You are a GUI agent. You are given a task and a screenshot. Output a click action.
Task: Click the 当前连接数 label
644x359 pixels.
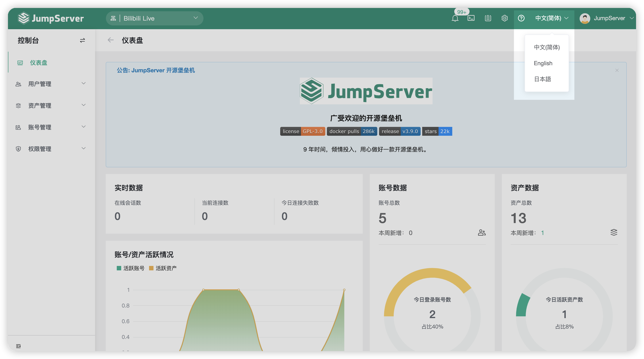(215, 203)
